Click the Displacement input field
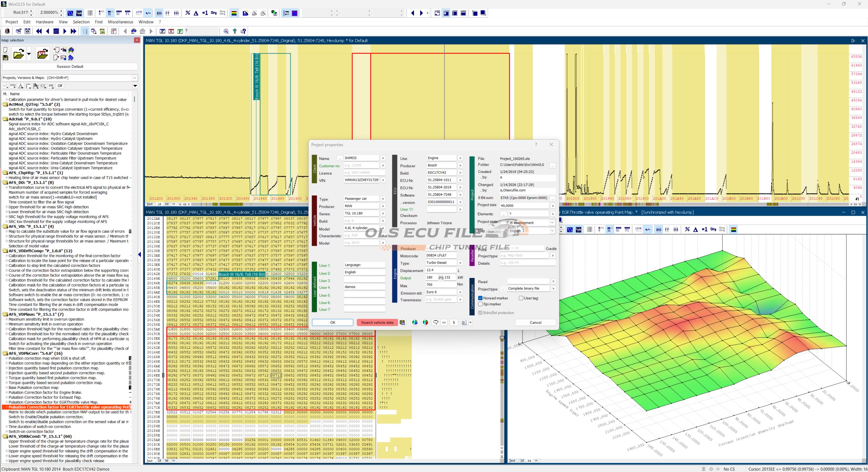Viewport: 868px width, 472px height. tap(440, 270)
